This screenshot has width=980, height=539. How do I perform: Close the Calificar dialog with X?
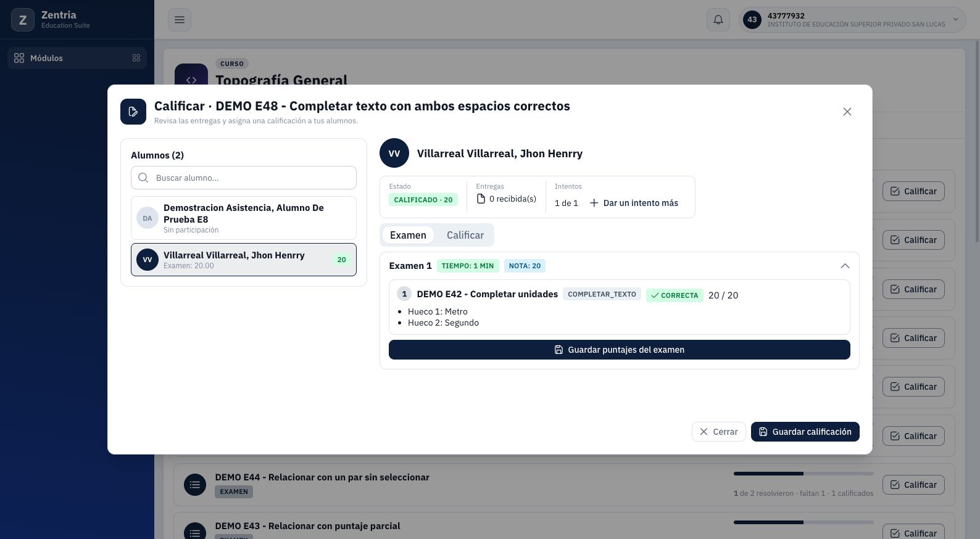pos(847,112)
